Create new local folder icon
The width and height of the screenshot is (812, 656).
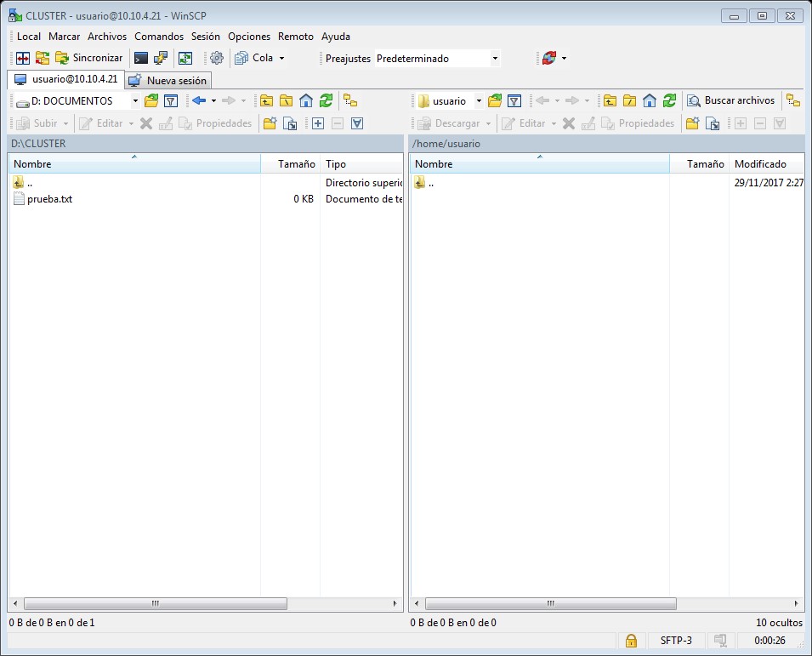pos(270,123)
